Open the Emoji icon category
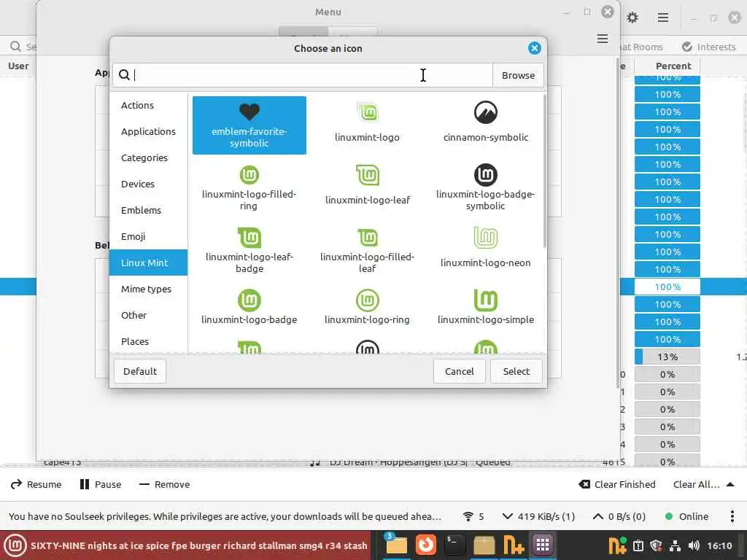This screenshot has height=560, width=747. coord(148,236)
